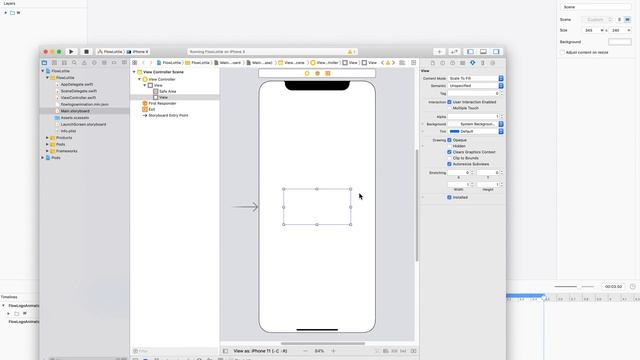Click the View Controller icon in scene dock
This screenshot has width=640, height=360.
(307, 73)
